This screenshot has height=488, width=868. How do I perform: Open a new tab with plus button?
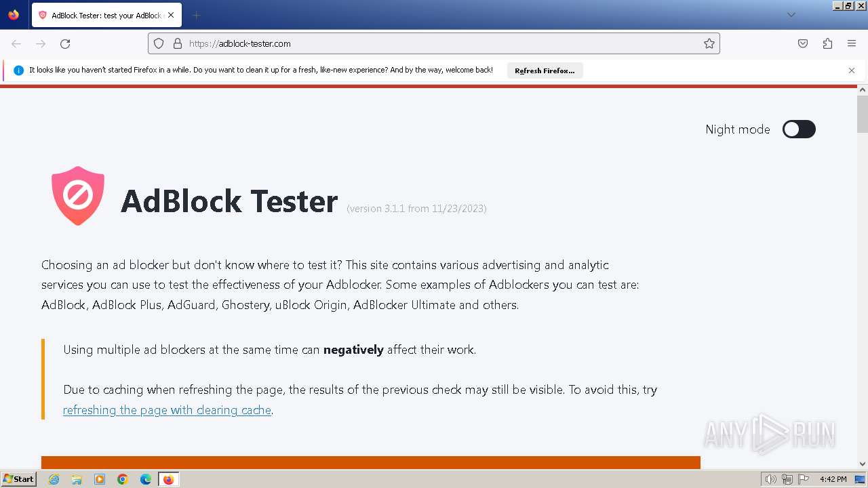coord(196,15)
